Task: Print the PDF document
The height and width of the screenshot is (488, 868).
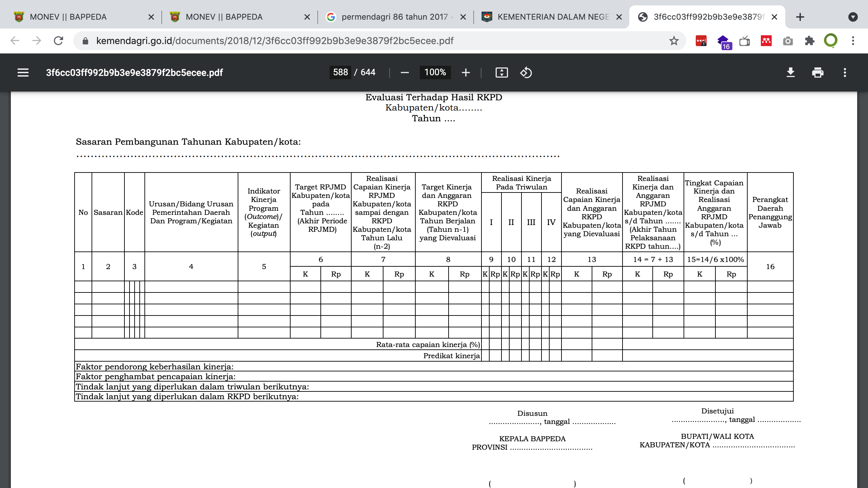Action: [x=817, y=73]
